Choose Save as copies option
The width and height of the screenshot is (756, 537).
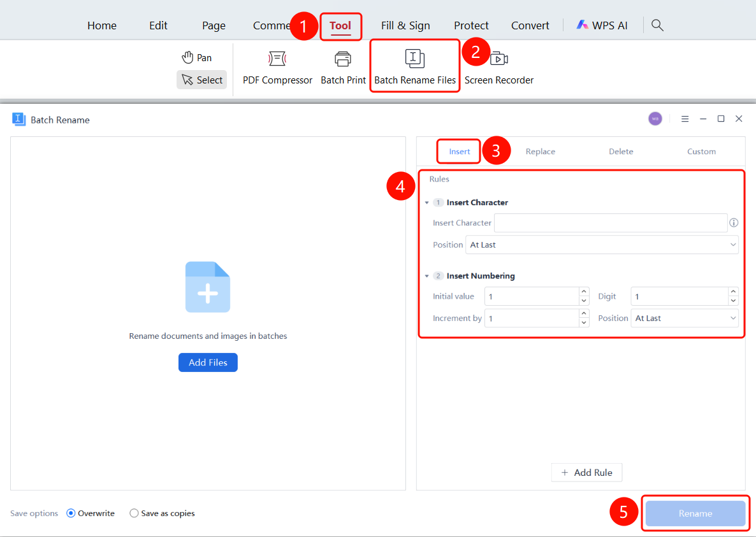click(163, 513)
